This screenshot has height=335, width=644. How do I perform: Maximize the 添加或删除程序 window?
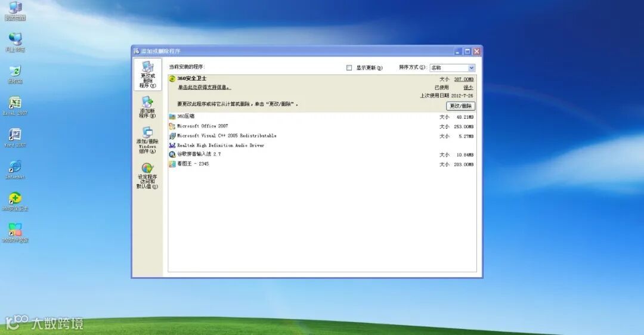coord(467,51)
